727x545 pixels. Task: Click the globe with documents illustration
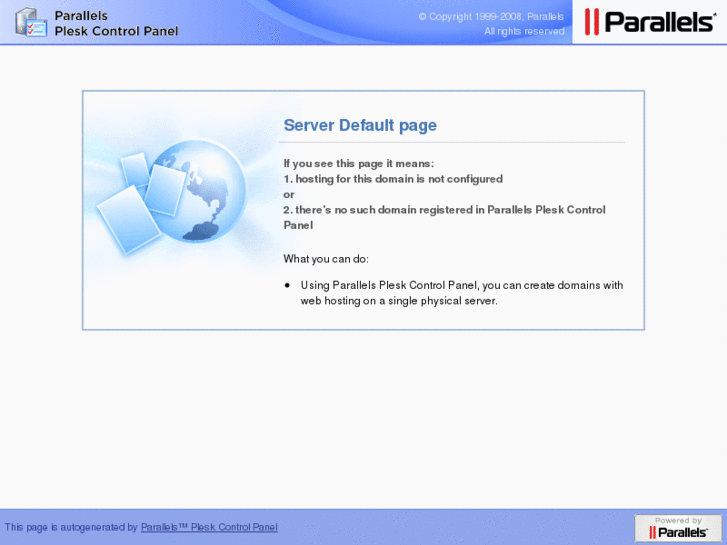coord(172,197)
